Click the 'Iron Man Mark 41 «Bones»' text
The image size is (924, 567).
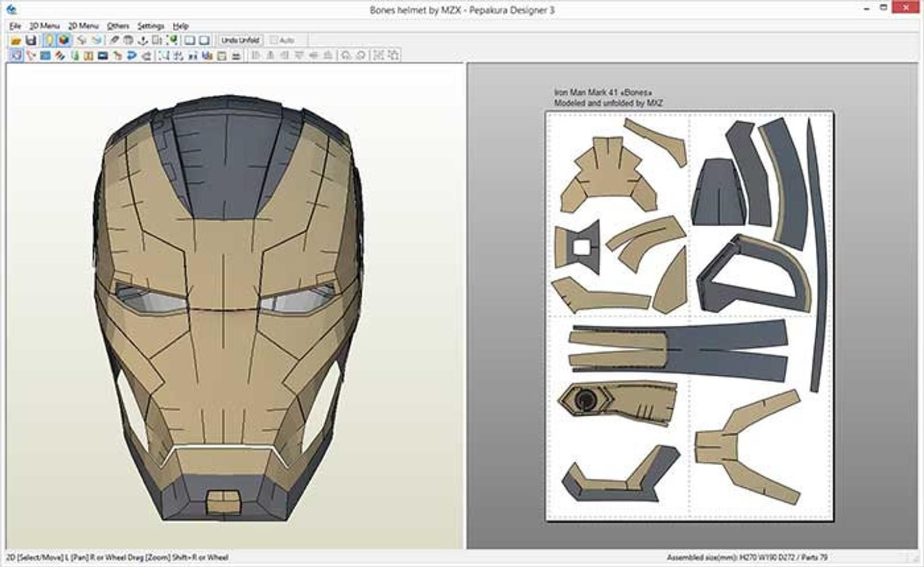click(x=603, y=92)
